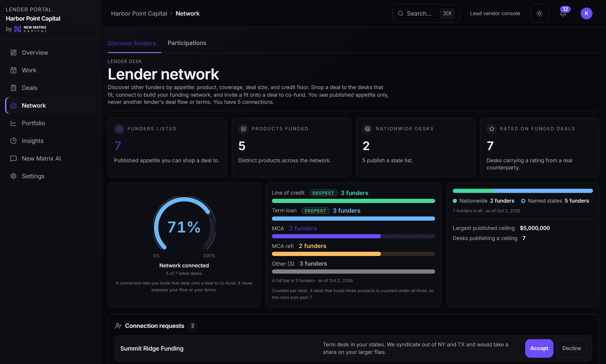Click the Term loan DEEPEST badge
Screen dimensions: 606x364
click(315, 211)
